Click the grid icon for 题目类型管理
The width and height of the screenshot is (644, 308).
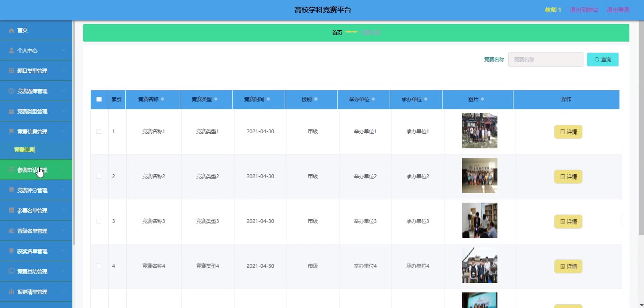coord(11,71)
